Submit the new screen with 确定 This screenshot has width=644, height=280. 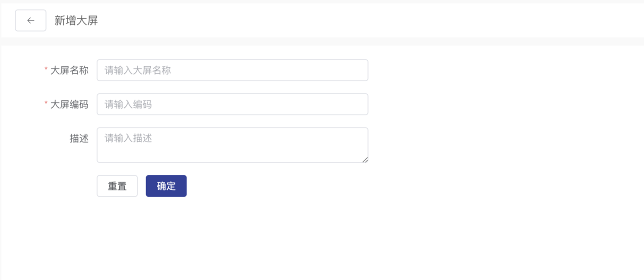(166, 186)
